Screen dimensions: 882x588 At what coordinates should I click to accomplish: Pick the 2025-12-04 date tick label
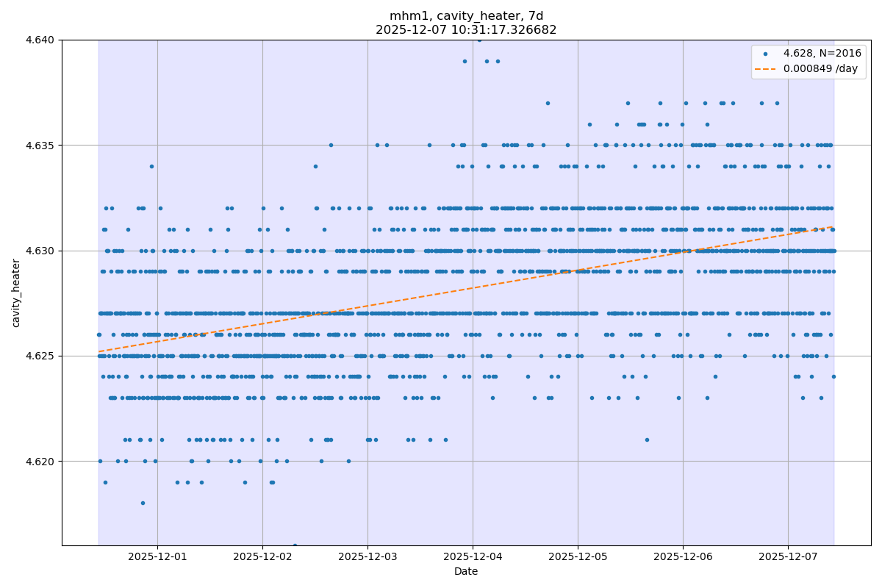(x=473, y=557)
